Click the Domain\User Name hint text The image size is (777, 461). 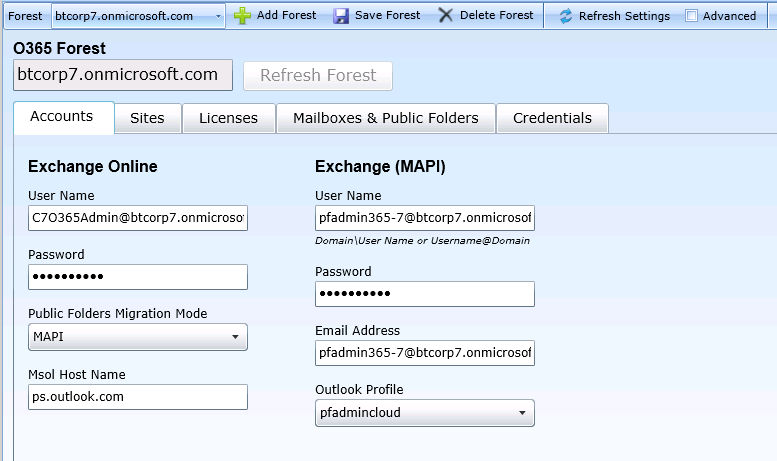tap(422, 241)
